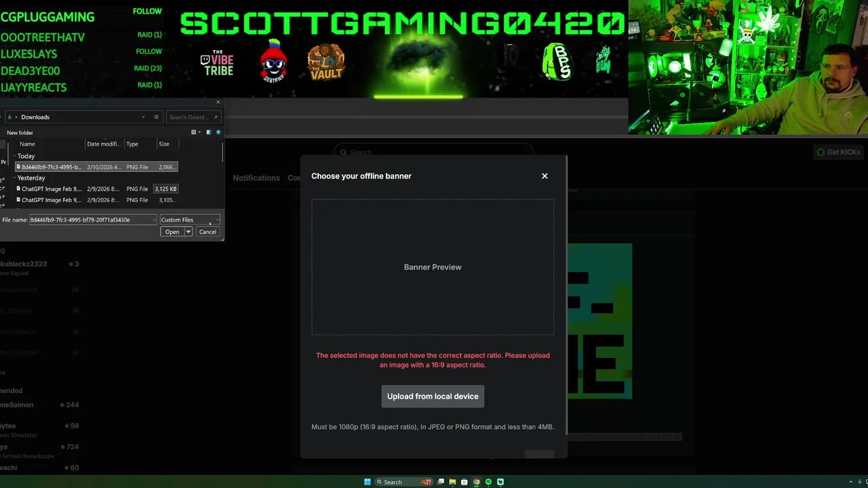Screen dimensions: 868x488
Task: Open Task View from the taskbar
Action: pyautogui.click(x=441, y=482)
